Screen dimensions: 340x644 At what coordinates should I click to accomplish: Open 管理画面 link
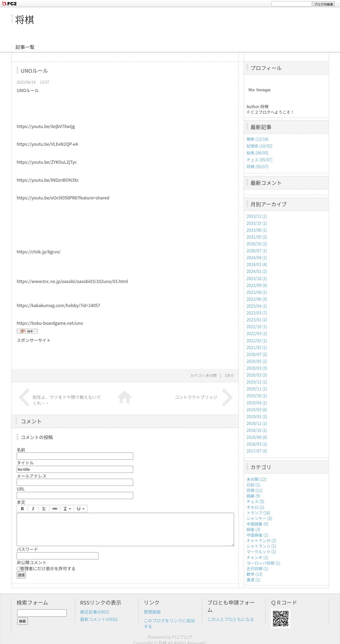pos(152,612)
